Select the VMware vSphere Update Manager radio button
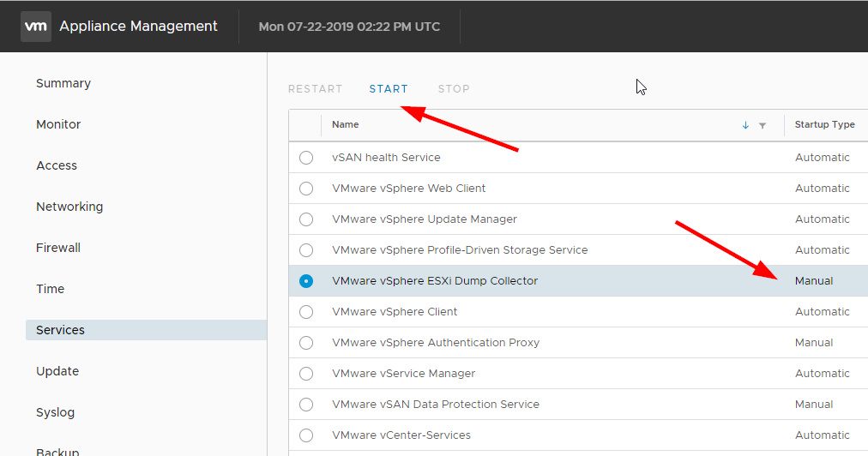Image resolution: width=868 pixels, height=456 pixels. (x=306, y=219)
